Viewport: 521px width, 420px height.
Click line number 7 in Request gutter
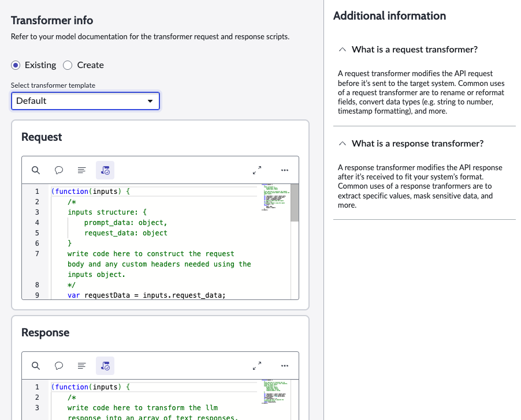tap(37, 254)
